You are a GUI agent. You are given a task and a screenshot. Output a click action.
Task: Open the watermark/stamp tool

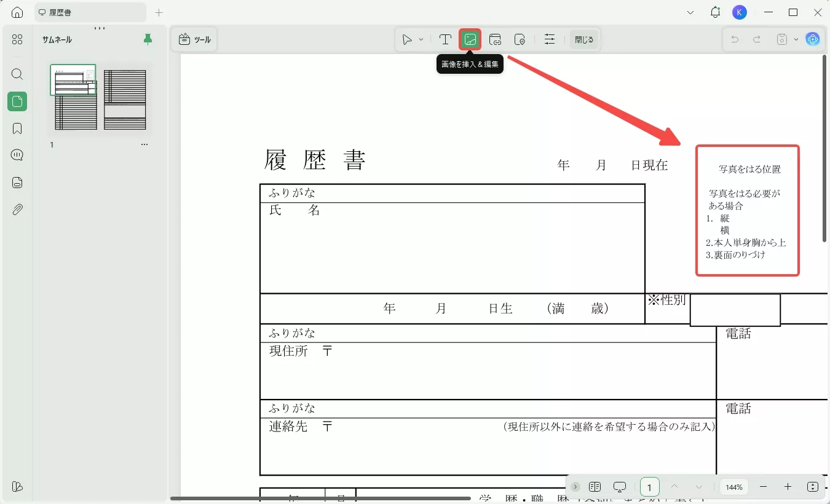tap(520, 39)
